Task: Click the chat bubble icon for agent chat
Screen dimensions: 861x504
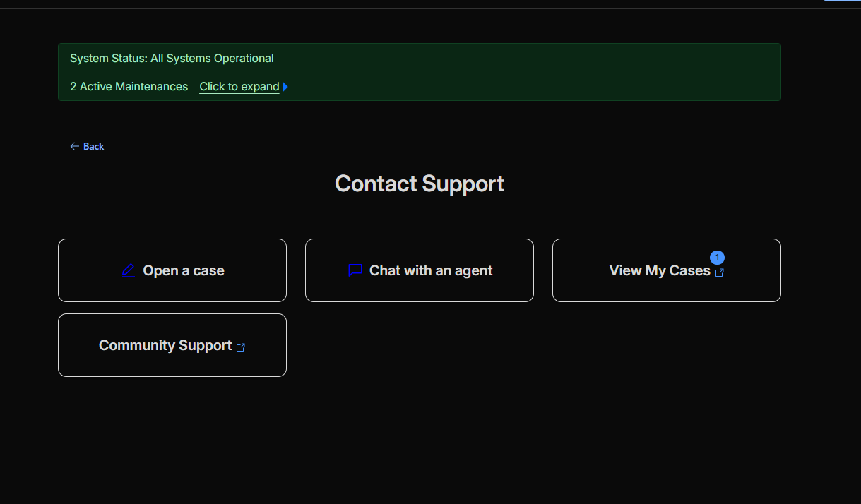Action: 355,270
